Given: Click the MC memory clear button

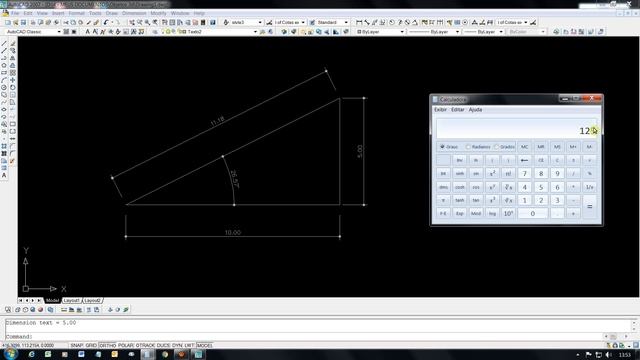Looking at the screenshot, I should 524,147.
